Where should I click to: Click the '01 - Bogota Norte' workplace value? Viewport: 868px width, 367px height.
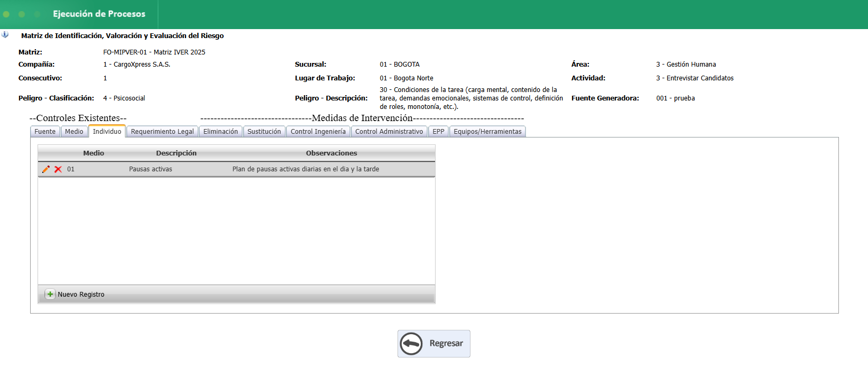pyautogui.click(x=407, y=78)
